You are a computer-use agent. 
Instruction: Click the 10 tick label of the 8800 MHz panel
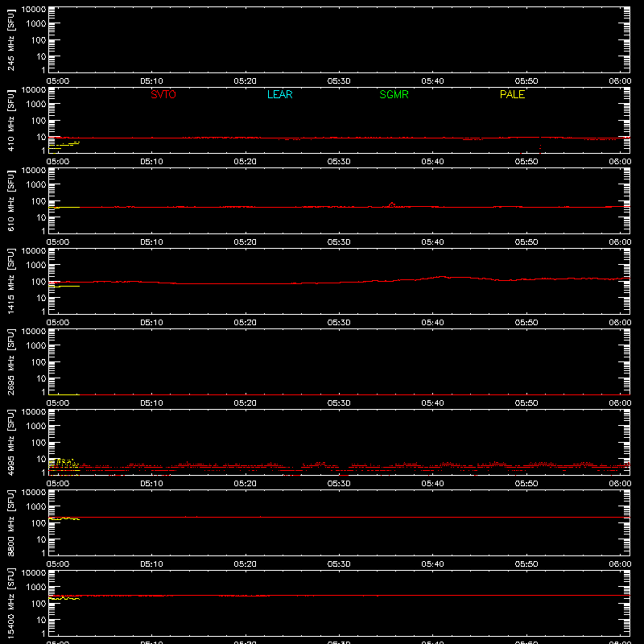(41, 539)
